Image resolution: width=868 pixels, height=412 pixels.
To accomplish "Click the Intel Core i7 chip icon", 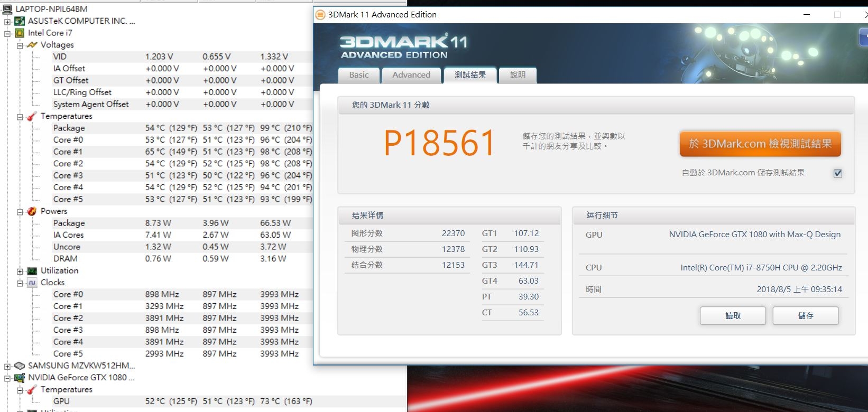I will 20,33.
